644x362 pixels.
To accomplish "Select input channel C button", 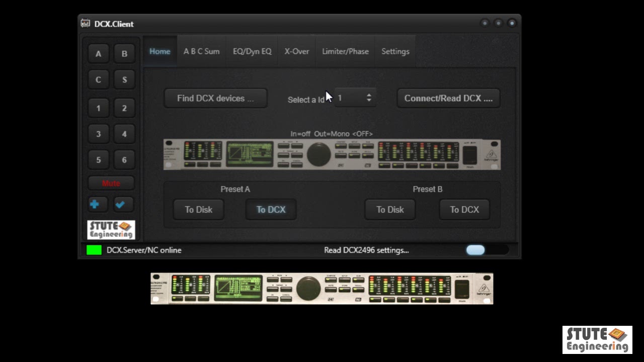I will click(x=98, y=79).
